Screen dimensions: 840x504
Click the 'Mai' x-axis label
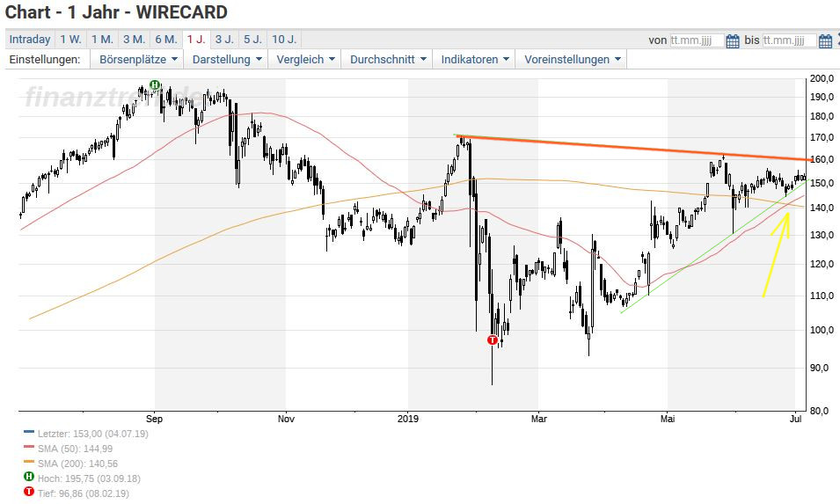[668, 419]
